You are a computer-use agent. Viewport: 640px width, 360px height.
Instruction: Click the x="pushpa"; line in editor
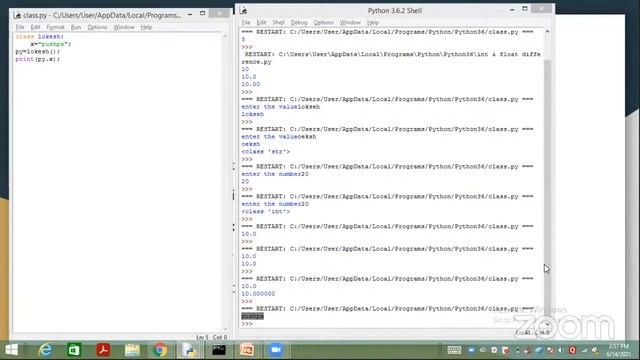[51, 44]
